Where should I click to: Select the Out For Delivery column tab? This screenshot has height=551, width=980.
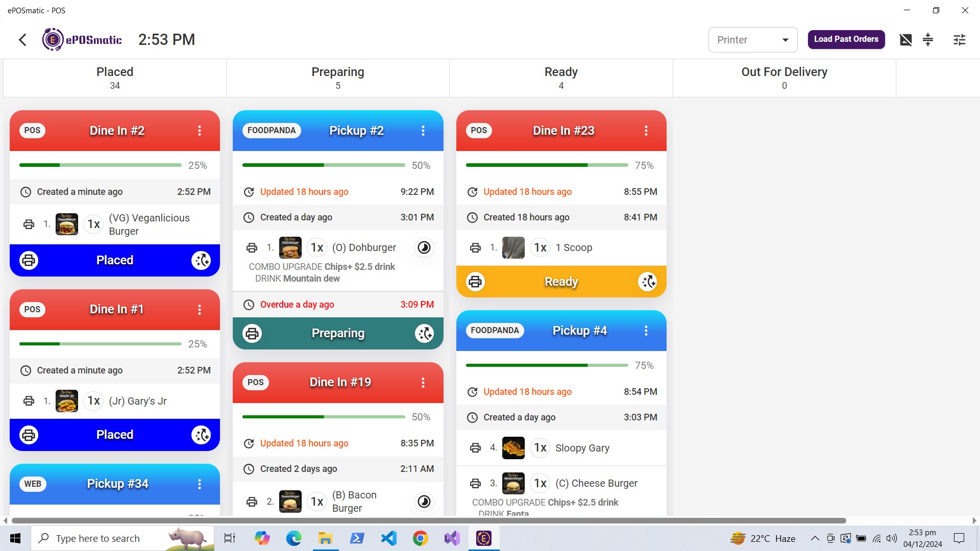click(784, 78)
